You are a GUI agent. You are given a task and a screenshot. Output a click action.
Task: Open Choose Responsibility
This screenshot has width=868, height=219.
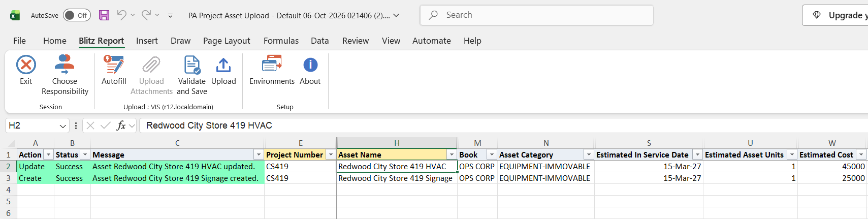click(x=65, y=75)
